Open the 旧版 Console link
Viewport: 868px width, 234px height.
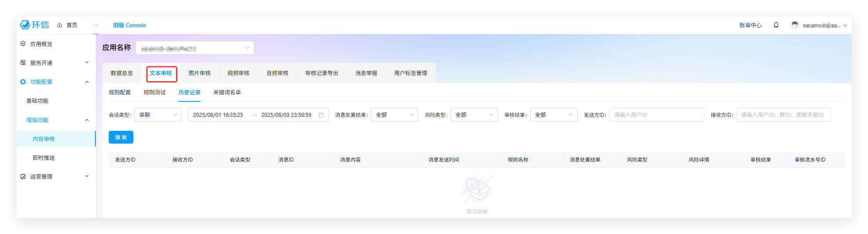(x=129, y=25)
